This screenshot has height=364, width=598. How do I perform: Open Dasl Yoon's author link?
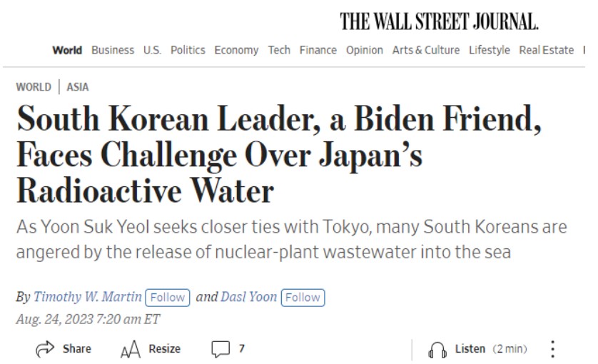click(x=248, y=297)
